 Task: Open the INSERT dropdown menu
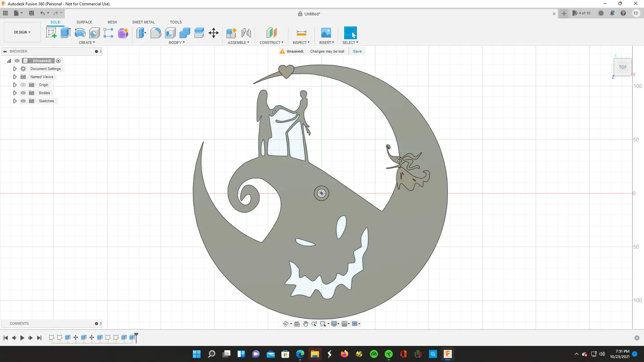pyautogui.click(x=327, y=43)
